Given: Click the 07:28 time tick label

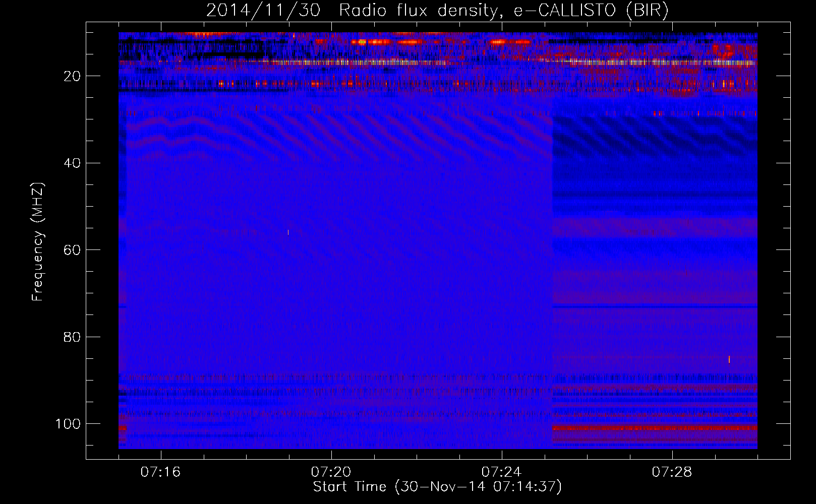Looking at the screenshot, I should (672, 472).
